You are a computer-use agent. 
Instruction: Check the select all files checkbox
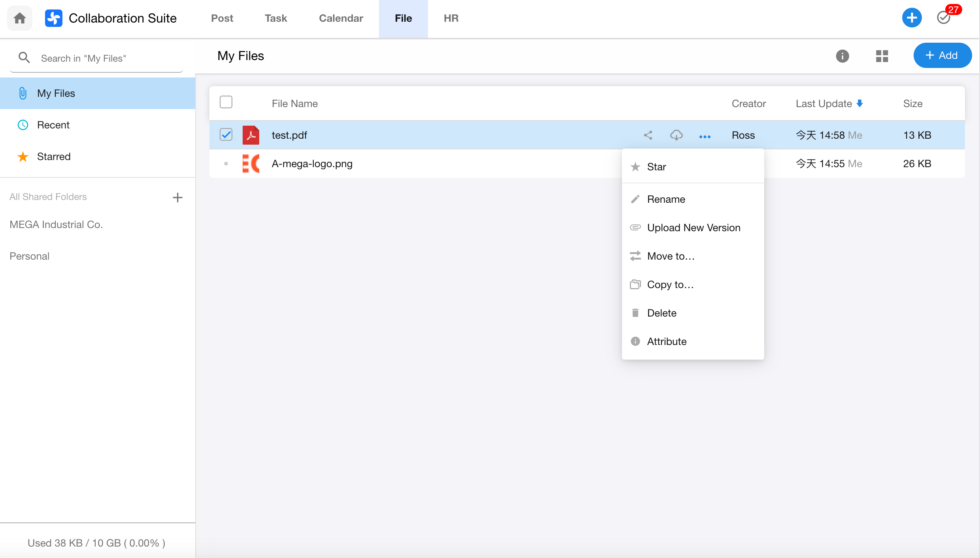point(226,102)
